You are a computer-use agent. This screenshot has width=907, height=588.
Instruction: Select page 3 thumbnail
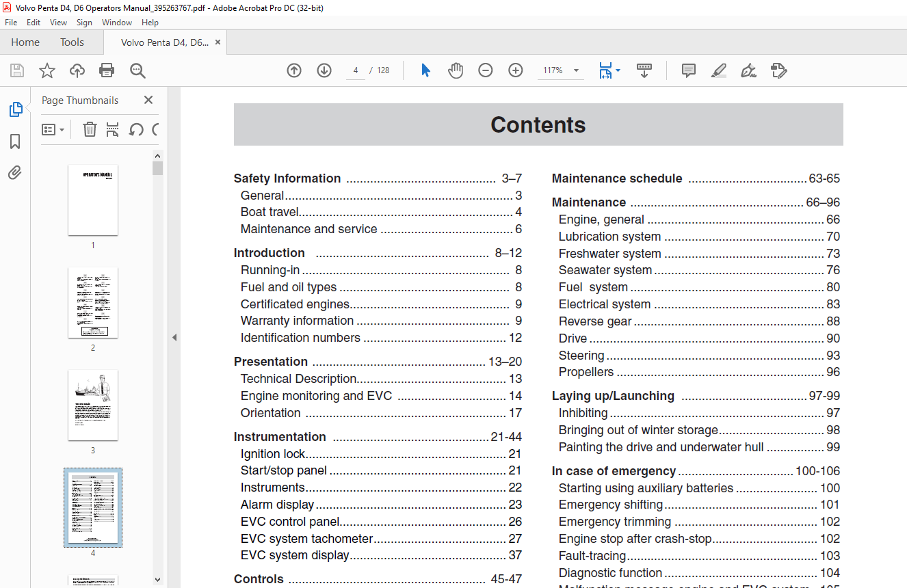pos(93,405)
